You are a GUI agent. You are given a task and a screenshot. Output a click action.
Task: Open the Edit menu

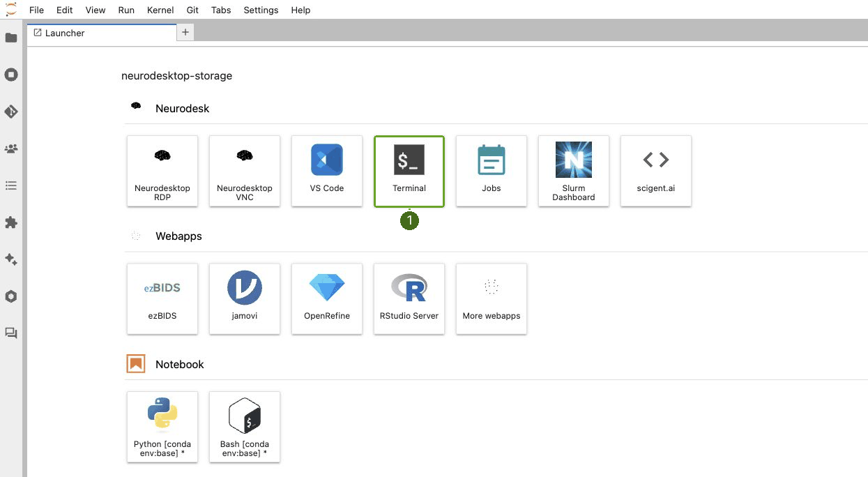tap(64, 10)
